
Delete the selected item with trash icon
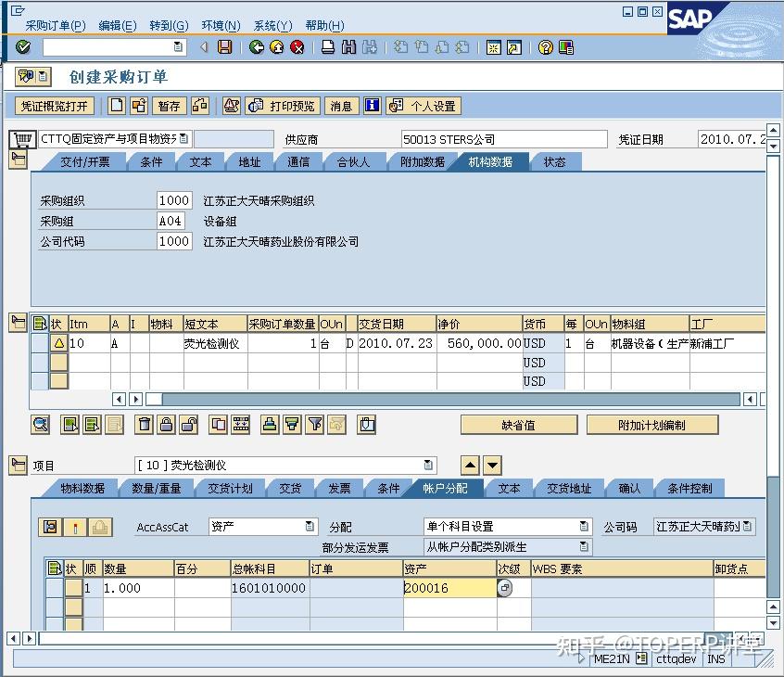145,424
